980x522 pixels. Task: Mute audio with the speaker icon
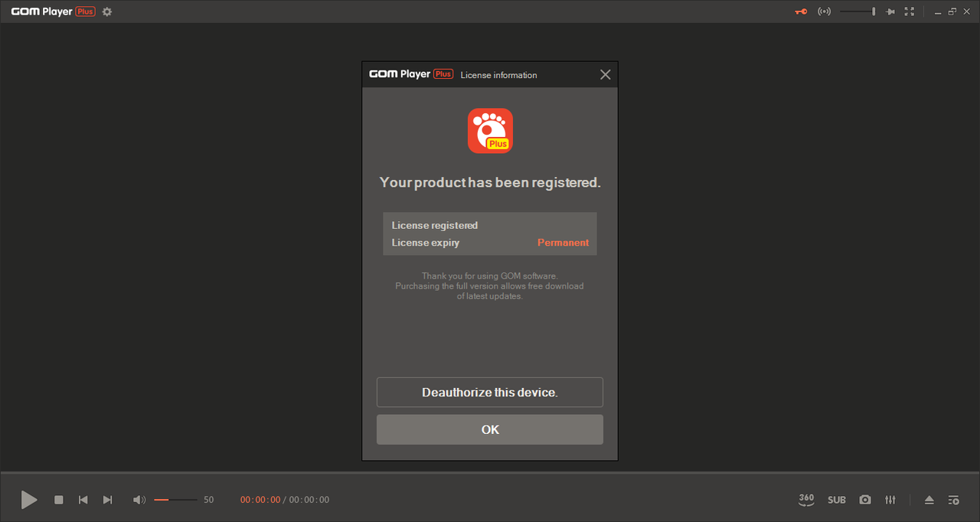tap(139, 500)
